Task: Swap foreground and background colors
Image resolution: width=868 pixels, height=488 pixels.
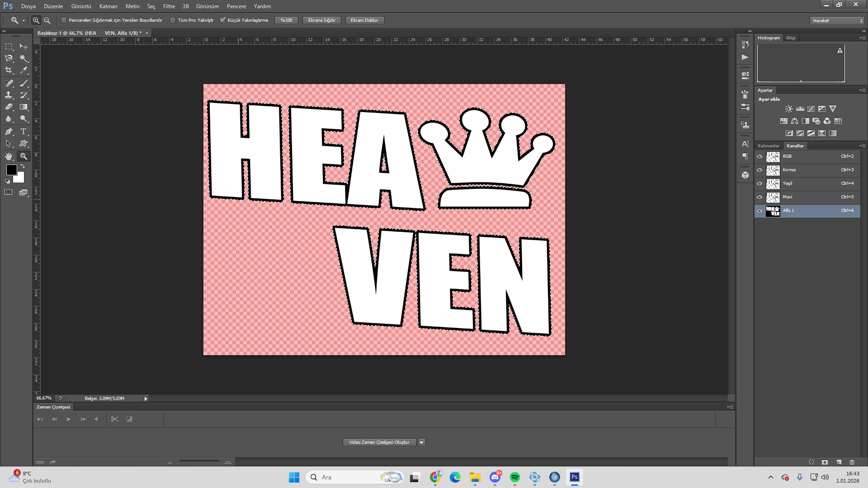Action: point(23,166)
